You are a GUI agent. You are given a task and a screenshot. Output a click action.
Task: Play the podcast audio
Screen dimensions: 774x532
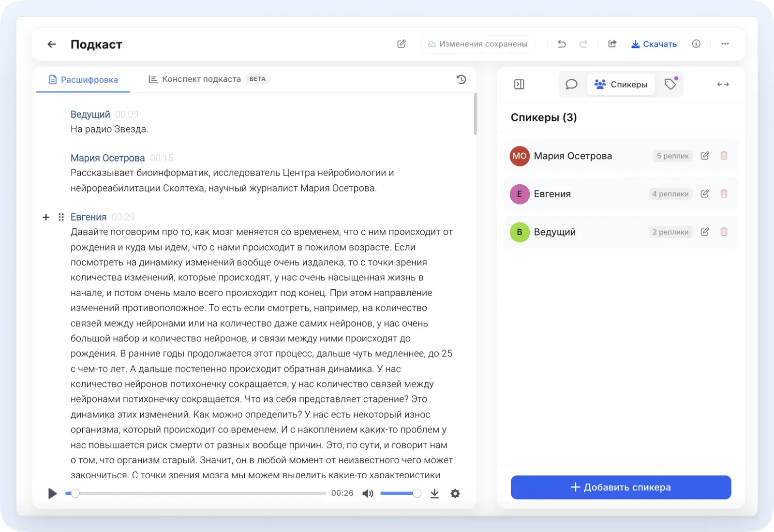pos(52,493)
